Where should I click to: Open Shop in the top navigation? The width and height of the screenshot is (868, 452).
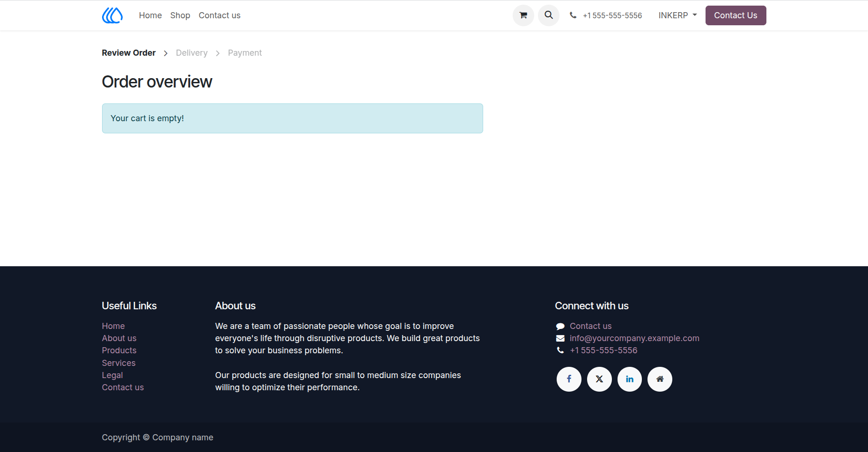point(180,15)
